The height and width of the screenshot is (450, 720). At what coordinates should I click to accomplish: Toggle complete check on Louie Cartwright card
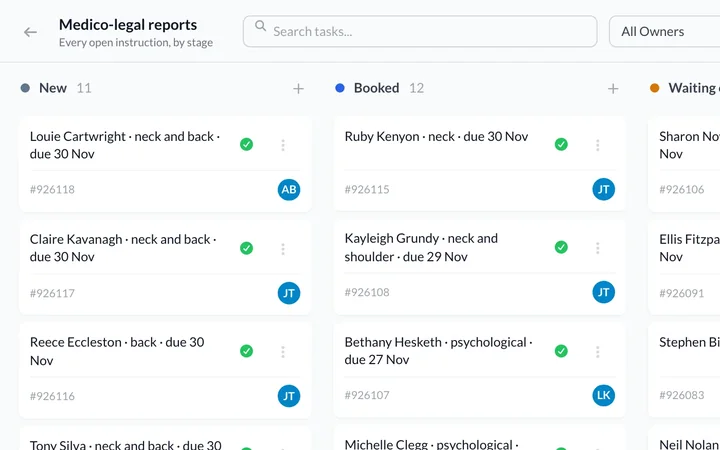pyautogui.click(x=247, y=144)
